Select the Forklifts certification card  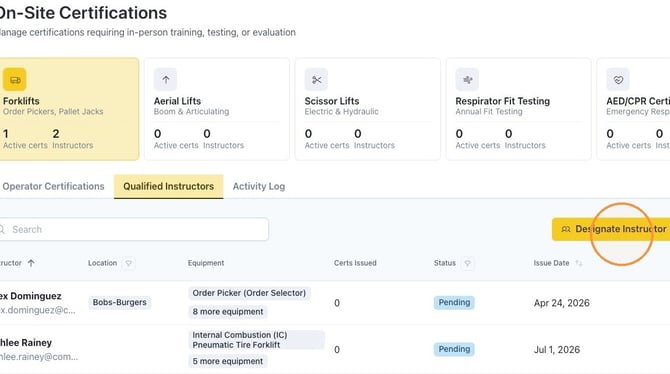(68, 109)
